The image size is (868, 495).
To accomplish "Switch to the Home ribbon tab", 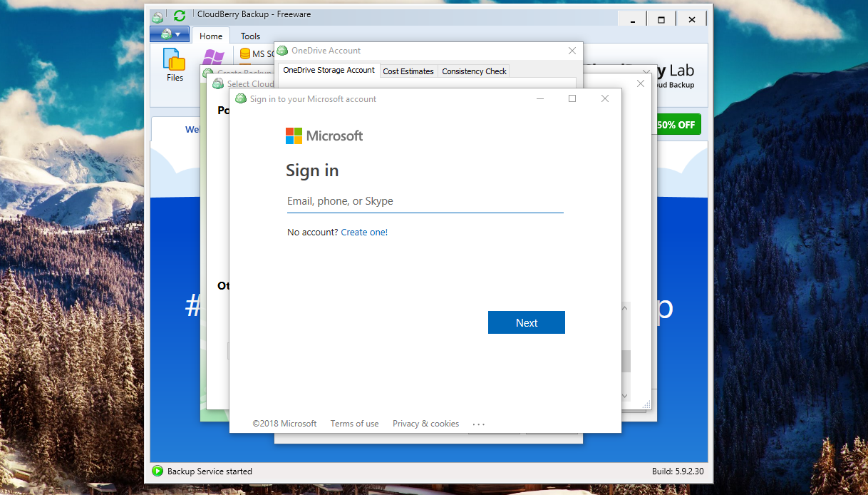I will (211, 36).
